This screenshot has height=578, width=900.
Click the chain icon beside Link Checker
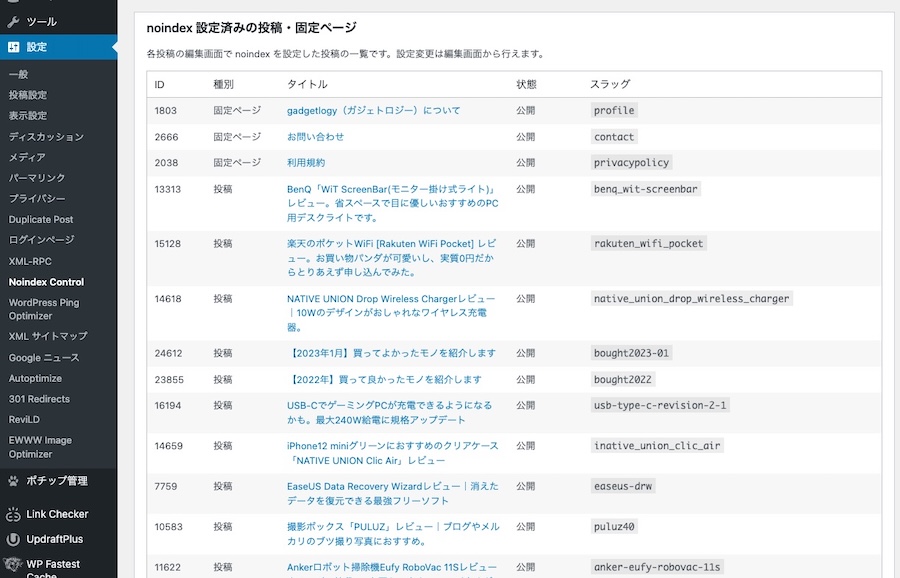tap(14, 513)
